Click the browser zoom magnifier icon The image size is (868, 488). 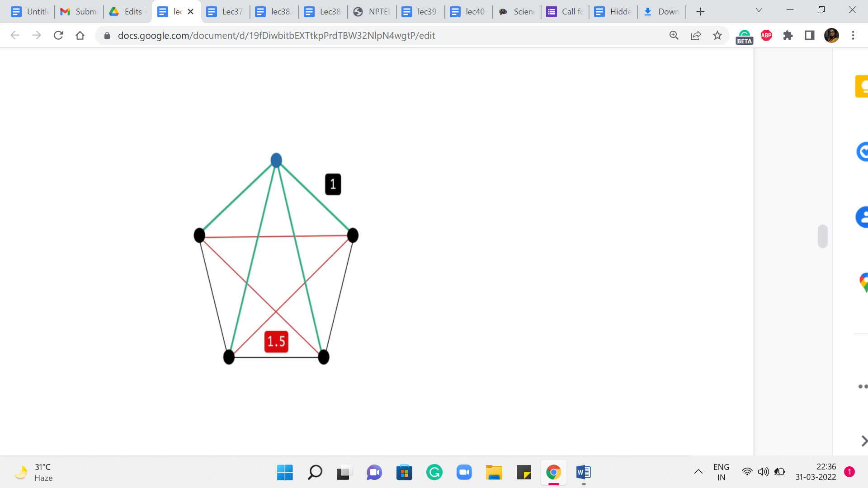[674, 35]
